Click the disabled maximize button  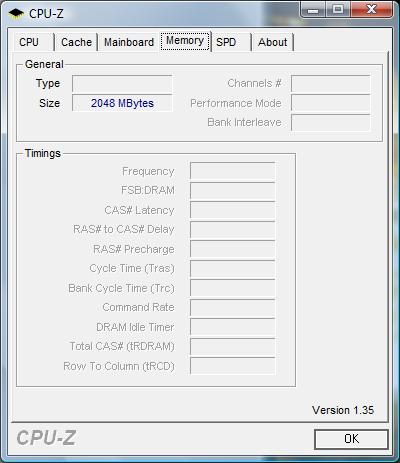[338, 9]
